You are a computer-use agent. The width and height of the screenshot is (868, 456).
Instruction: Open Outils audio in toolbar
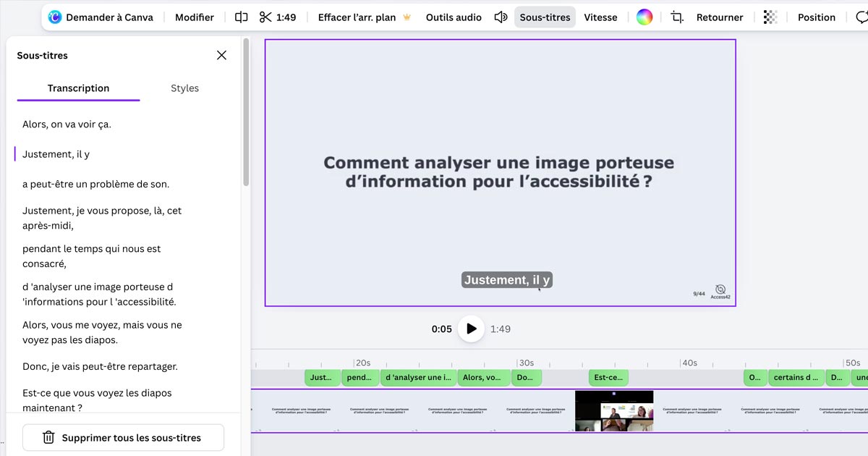[x=454, y=17]
